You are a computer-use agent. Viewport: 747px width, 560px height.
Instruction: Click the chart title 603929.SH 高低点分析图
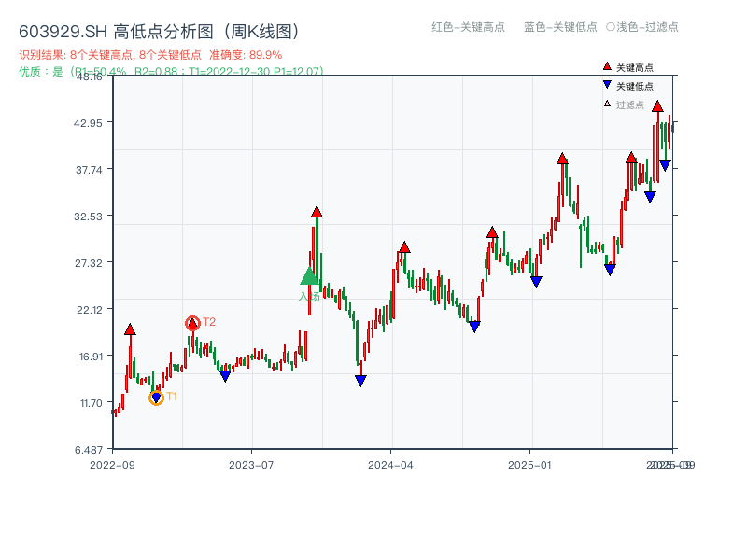(x=159, y=32)
